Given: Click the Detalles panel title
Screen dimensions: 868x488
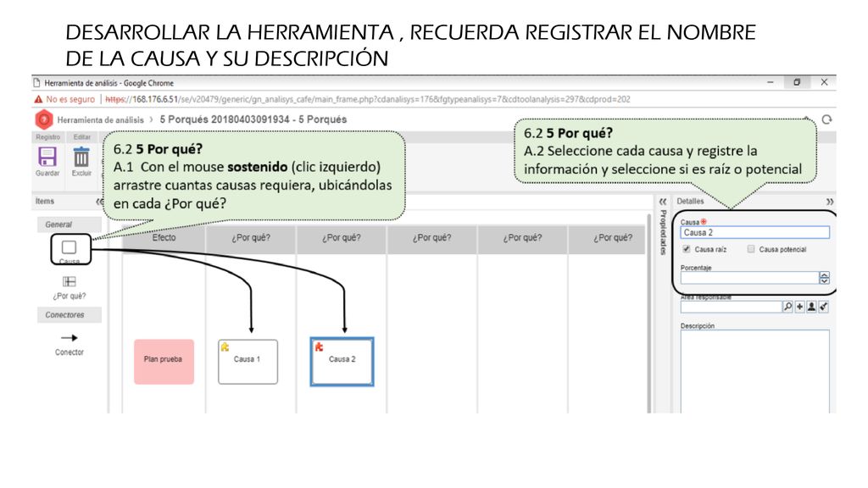Looking at the screenshot, I should (x=690, y=202).
